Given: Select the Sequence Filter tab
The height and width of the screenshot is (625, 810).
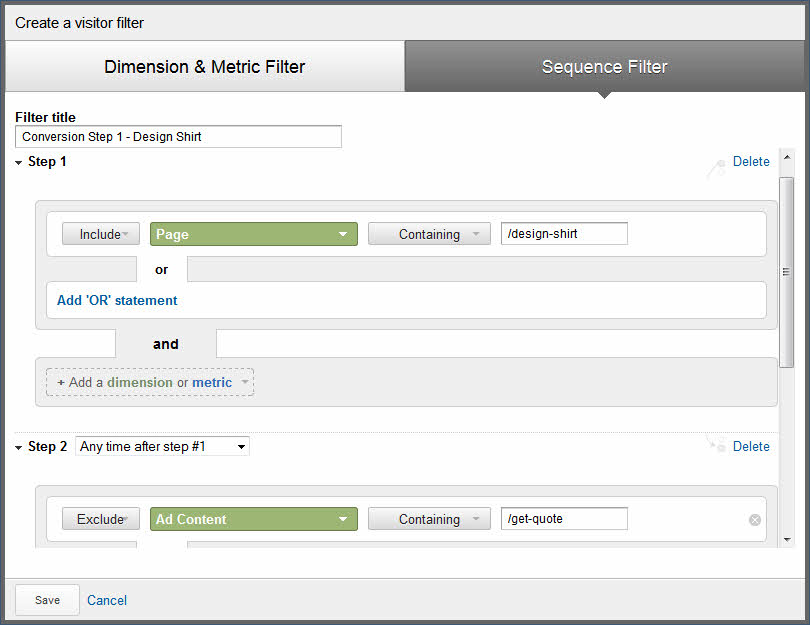Looking at the screenshot, I should [x=604, y=67].
